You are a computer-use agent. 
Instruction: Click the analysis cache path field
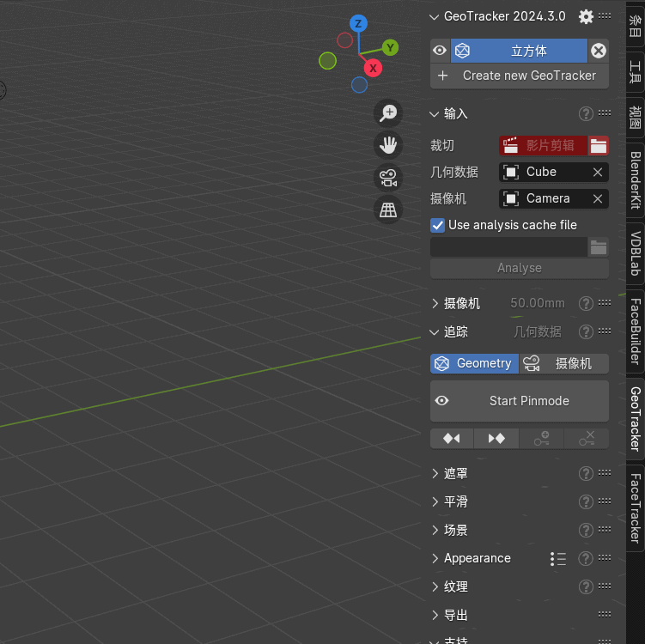click(508, 247)
